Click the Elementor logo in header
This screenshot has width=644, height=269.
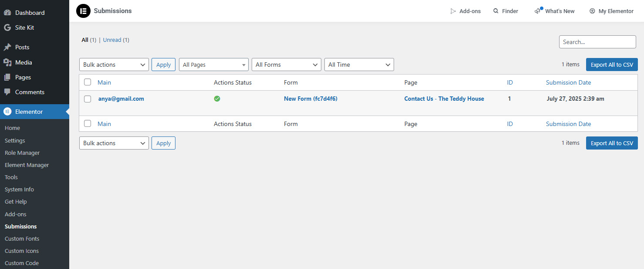coord(83,11)
